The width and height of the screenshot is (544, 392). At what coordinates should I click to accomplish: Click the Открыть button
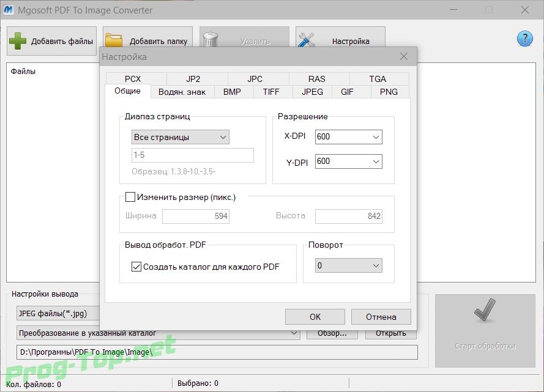point(390,333)
